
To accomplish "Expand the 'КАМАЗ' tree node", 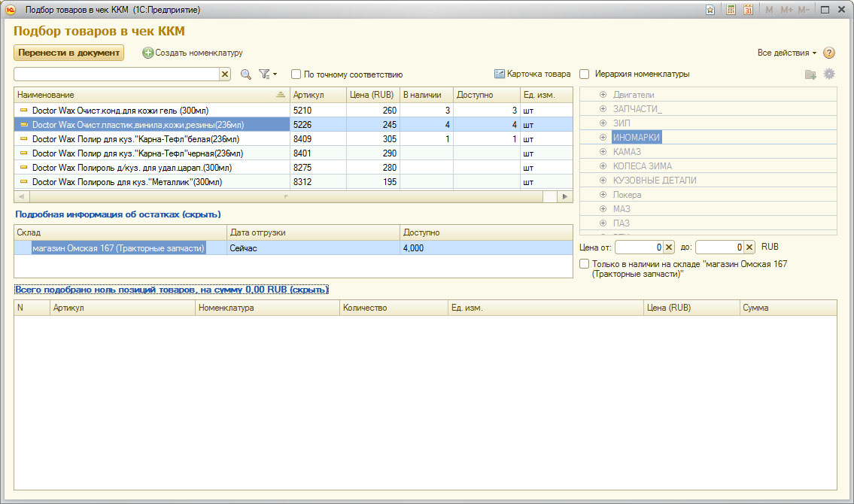I will tap(603, 152).
